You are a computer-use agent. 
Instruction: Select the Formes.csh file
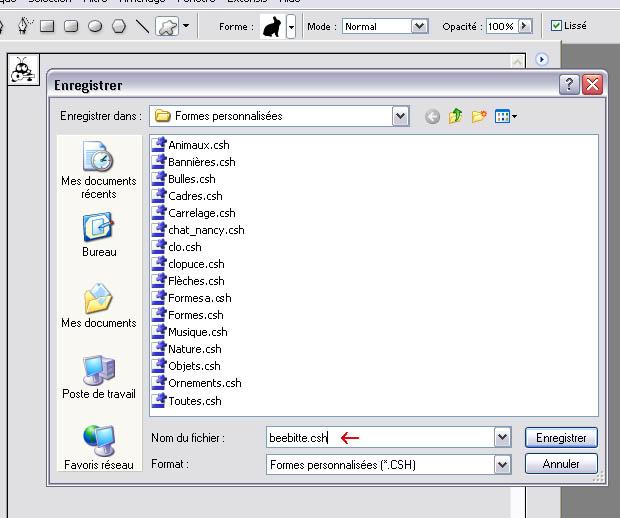pyautogui.click(x=188, y=315)
